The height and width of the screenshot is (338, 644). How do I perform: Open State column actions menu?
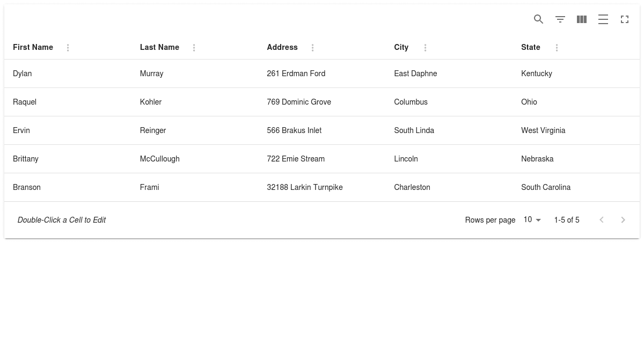pyautogui.click(x=557, y=48)
